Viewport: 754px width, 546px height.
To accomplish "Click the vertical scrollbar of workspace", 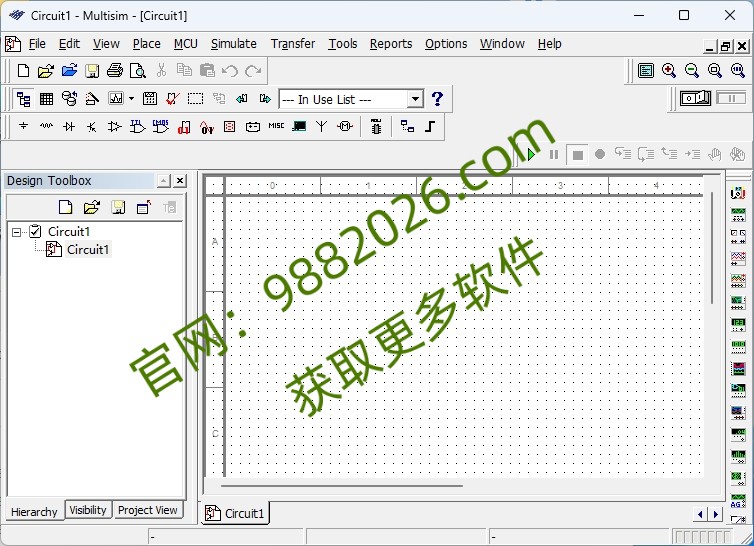I will 712,249.
